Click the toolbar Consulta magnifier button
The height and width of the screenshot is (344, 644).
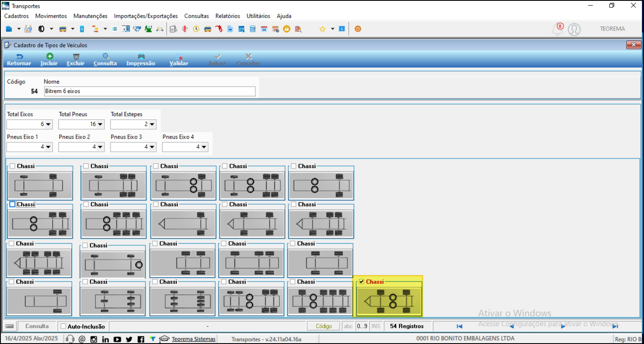[x=105, y=60]
